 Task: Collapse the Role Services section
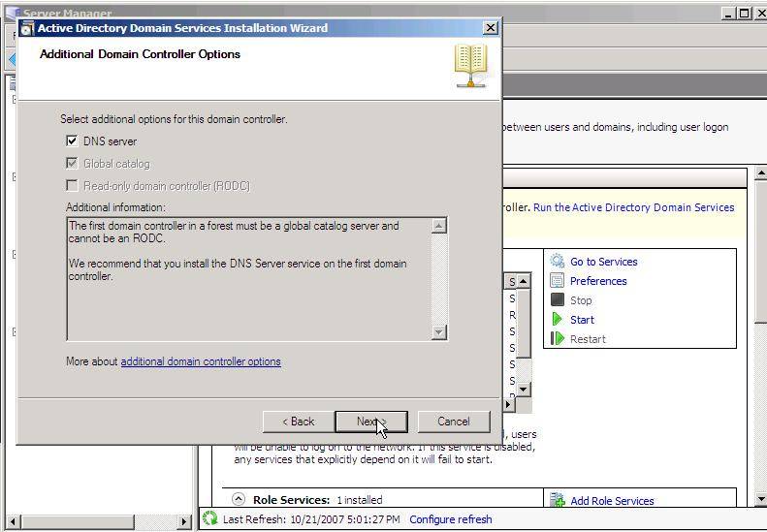pos(239,499)
